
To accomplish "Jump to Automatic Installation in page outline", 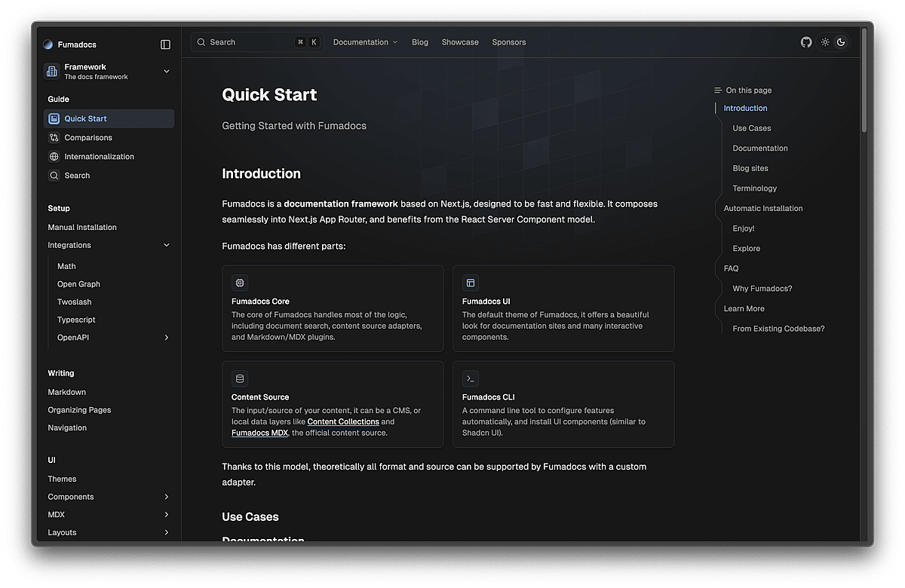I will point(763,209).
